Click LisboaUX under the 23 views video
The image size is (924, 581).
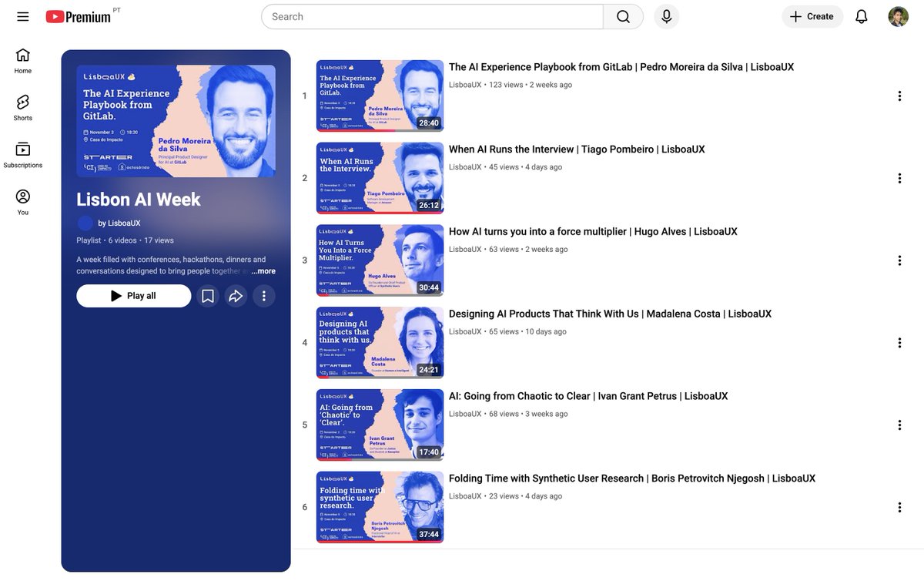465,496
